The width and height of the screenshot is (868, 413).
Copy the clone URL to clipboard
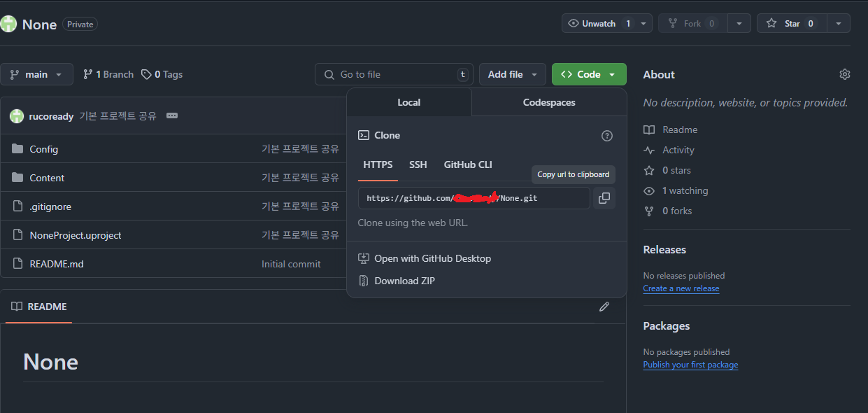click(604, 198)
